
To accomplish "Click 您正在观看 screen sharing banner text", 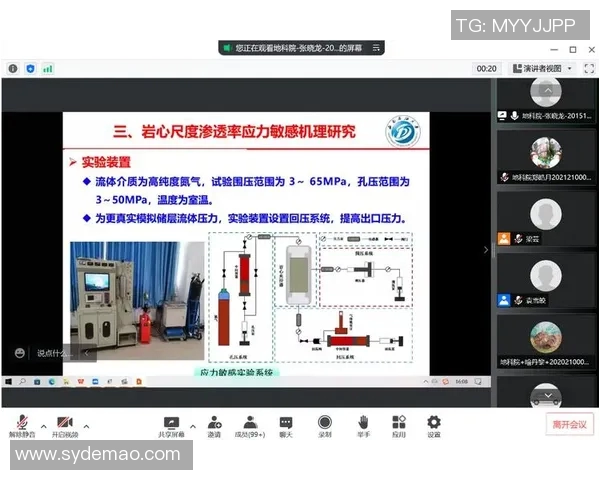I will 298,48.
